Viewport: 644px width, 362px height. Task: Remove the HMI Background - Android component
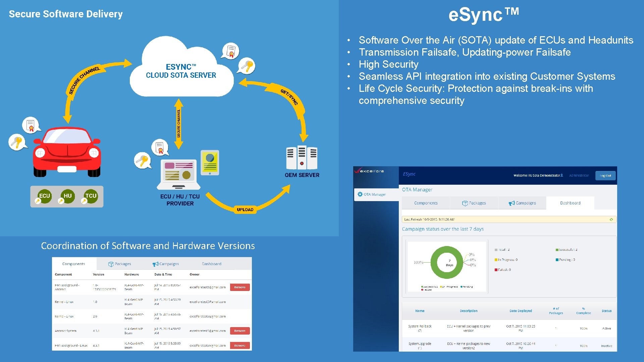[x=240, y=287]
